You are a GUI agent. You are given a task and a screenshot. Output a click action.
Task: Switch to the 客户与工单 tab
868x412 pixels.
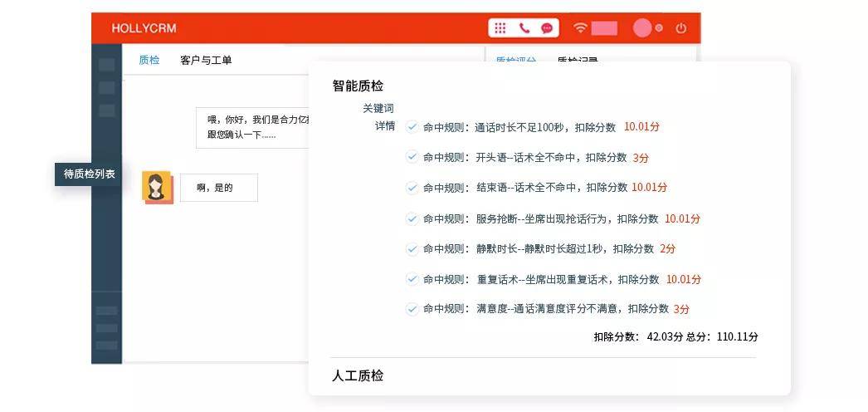[x=206, y=60]
